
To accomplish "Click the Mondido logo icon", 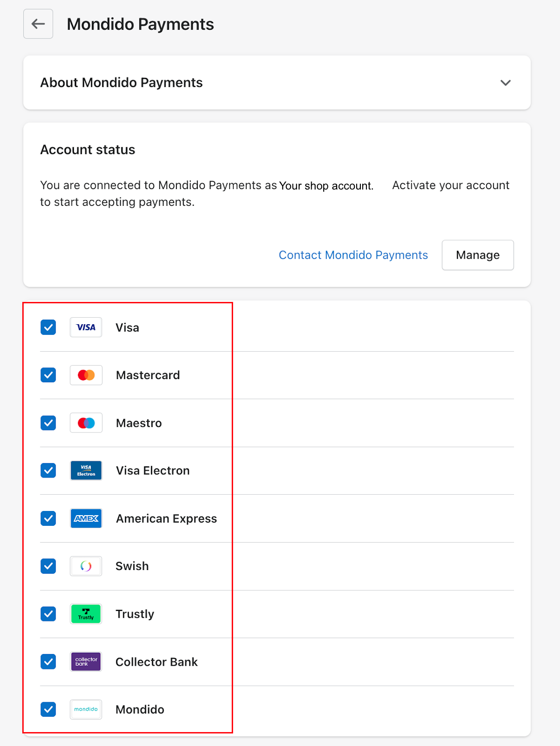I will click(x=86, y=709).
